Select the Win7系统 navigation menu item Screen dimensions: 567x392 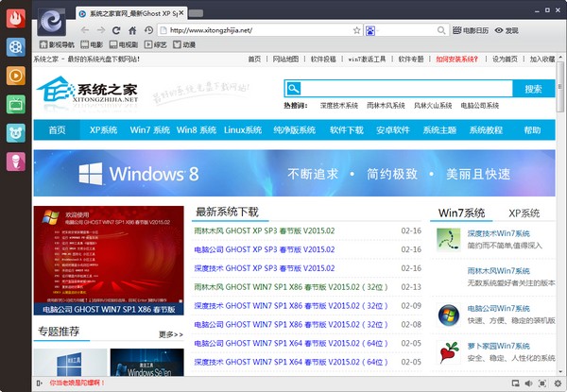pos(149,130)
